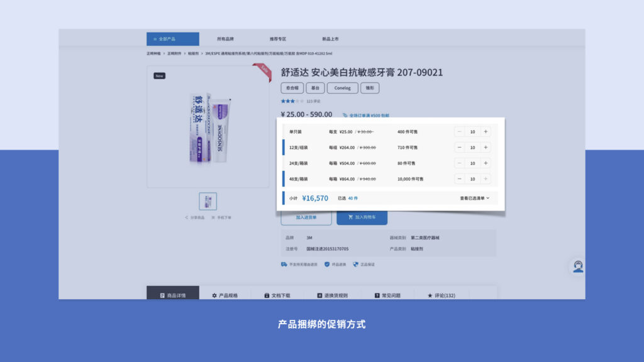Click the 加入购物车 add to cart button
The image size is (644, 362).
click(x=362, y=217)
